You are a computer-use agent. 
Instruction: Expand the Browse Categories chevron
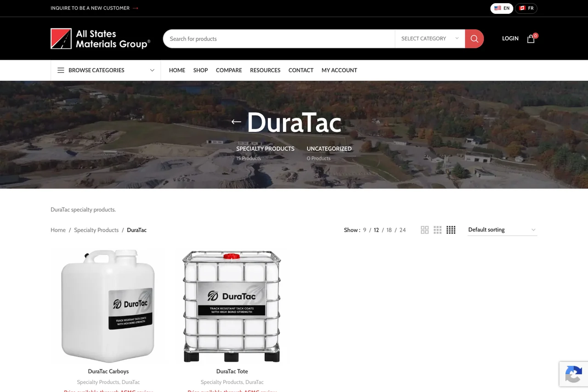[x=152, y=70]
